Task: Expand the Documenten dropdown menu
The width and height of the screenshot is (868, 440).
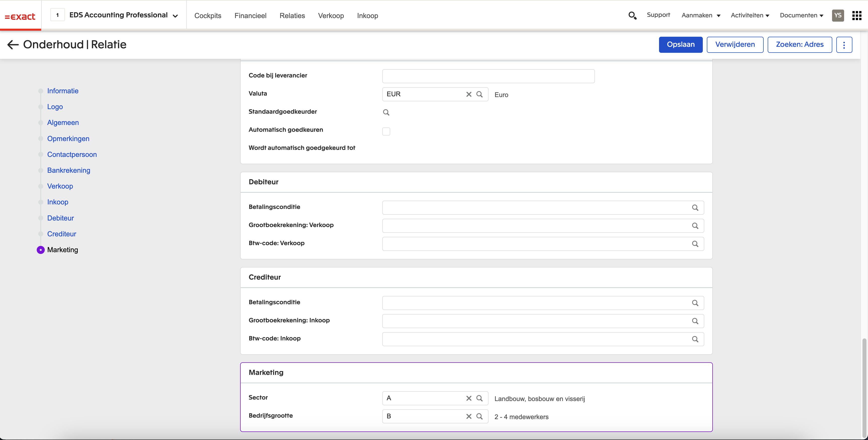Action: point(801,16)
